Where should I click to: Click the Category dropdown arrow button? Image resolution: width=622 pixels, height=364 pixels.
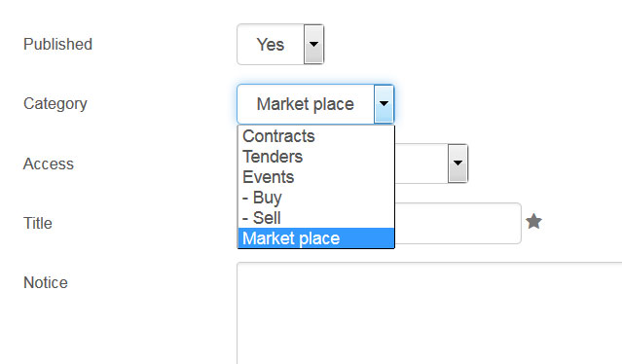coord(384,104)
